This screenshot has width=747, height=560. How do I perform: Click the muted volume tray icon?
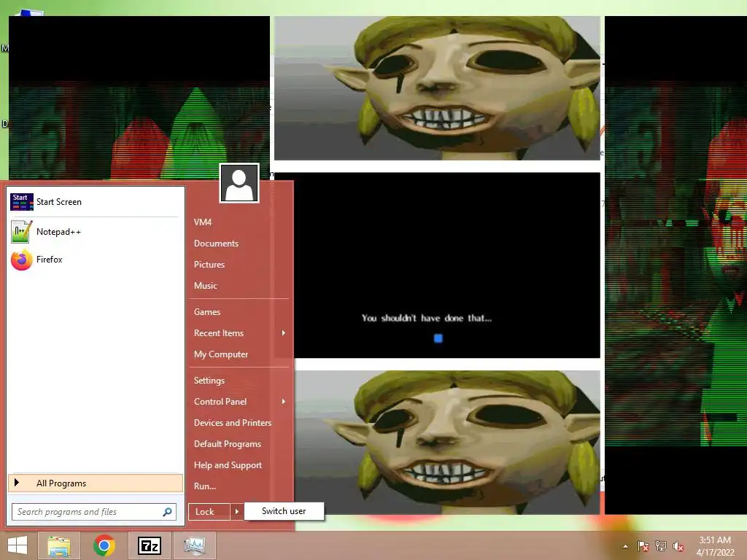(x=678, y=546)
